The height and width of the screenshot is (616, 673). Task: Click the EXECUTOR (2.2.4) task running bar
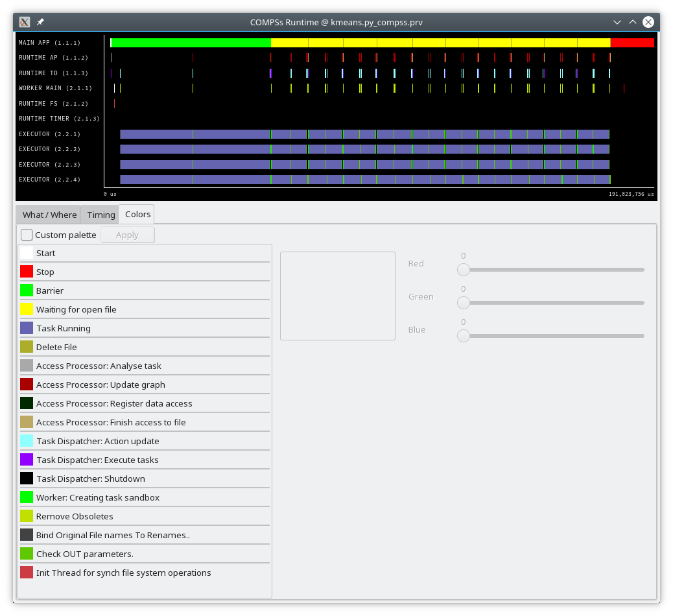pos(365,180)
